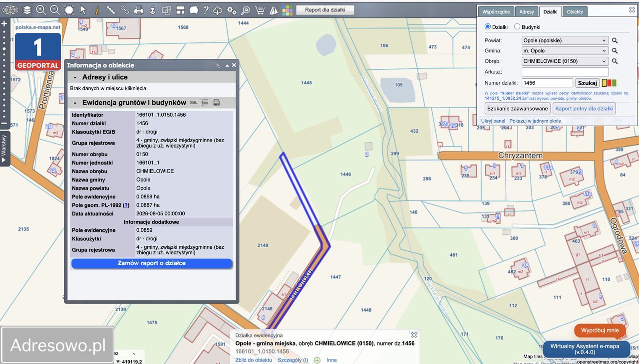Viewport: 639px width, 364px height.
Task: Click the map zoom in plus button
Action: (4, 23)
